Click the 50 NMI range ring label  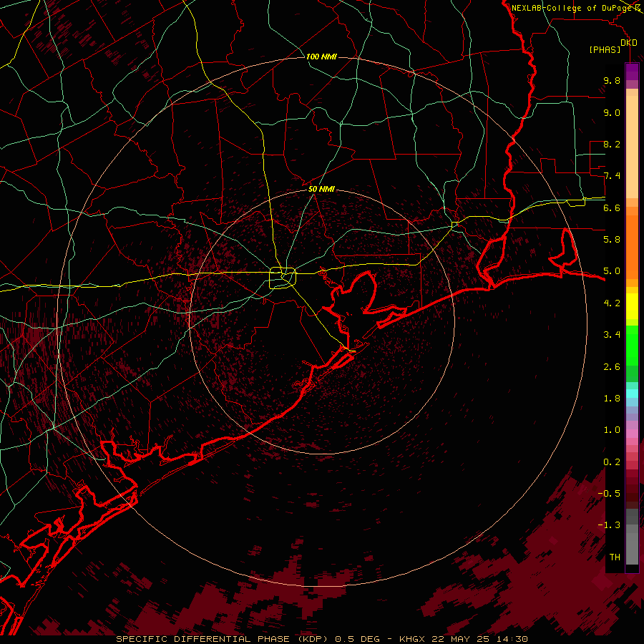[321, 189]
